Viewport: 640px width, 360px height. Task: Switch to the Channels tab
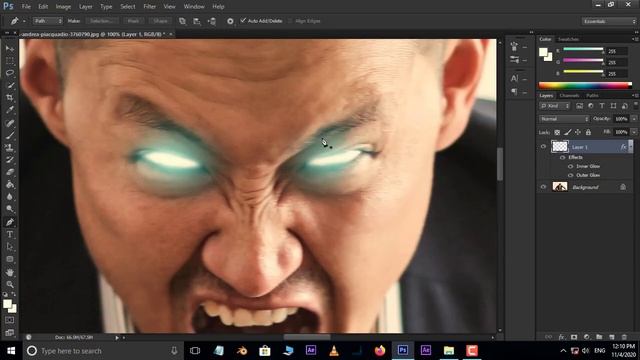pyautogui.click(x=569, y=96)
